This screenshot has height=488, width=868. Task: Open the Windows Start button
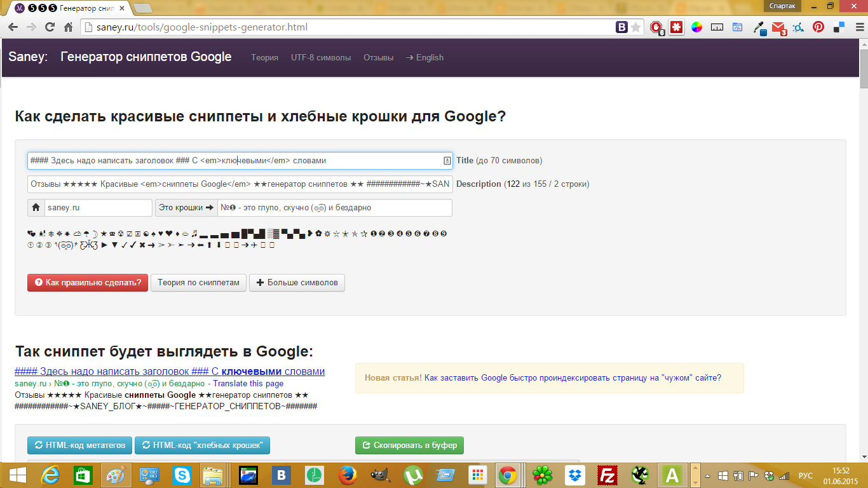18,475
